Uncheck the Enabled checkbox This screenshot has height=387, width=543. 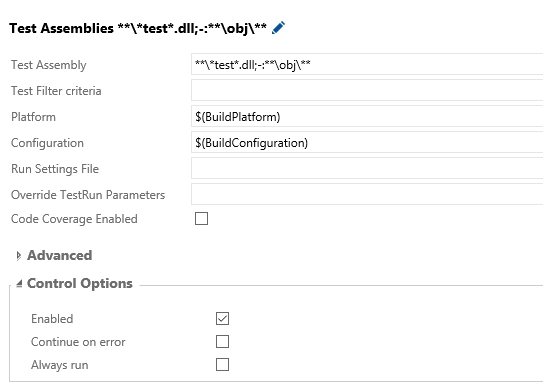[x=222, y=318]
